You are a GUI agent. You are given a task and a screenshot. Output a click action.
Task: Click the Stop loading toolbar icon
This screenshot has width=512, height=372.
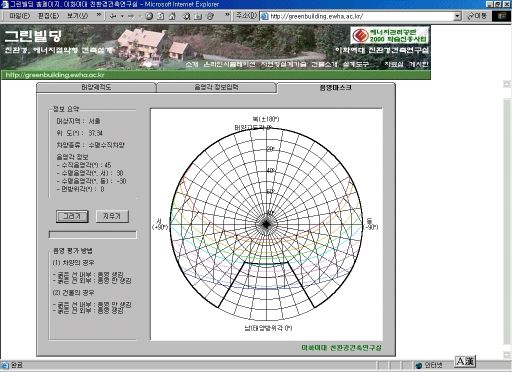pyautogui.click(x=149, y=16)
